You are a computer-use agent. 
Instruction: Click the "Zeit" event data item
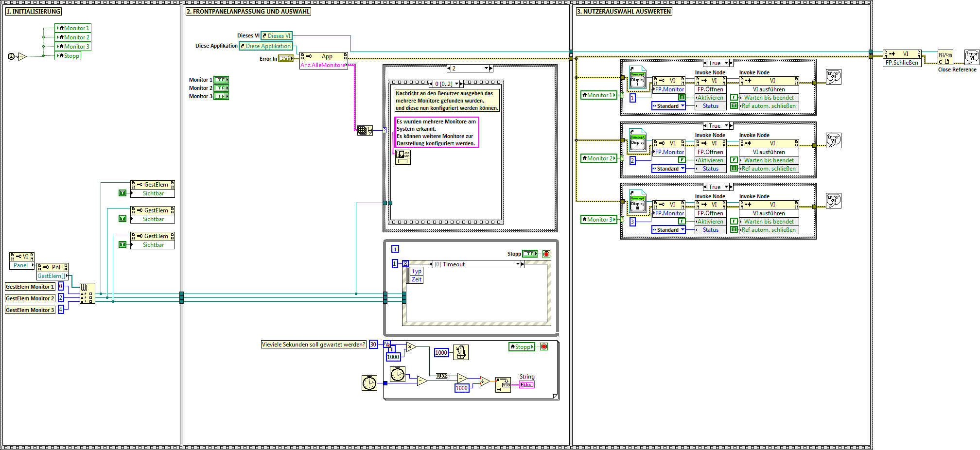pyautogui.click(x=417, y=279)
